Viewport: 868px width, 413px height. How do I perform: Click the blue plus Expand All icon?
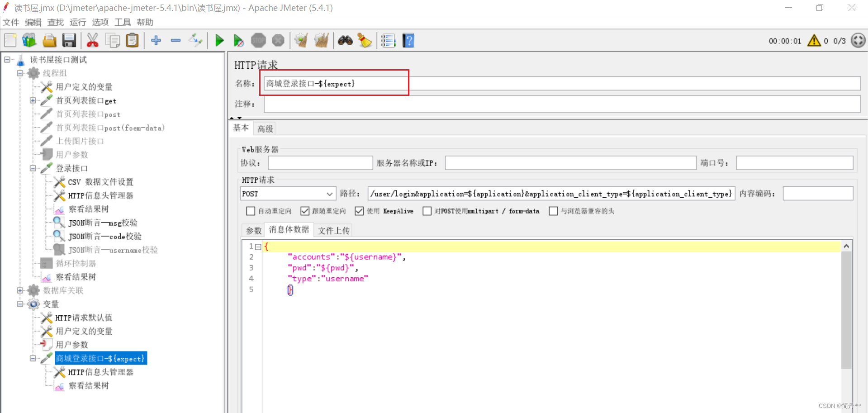156,41
